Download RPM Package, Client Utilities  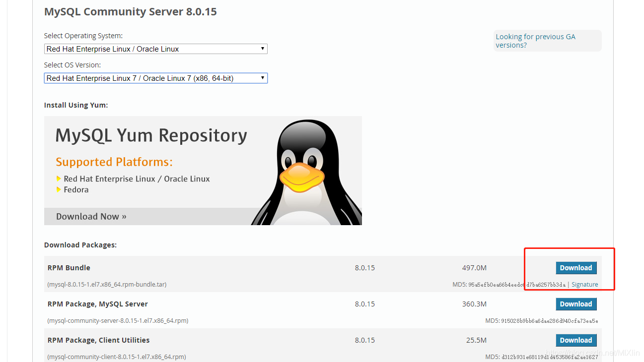tap(576, 340)
